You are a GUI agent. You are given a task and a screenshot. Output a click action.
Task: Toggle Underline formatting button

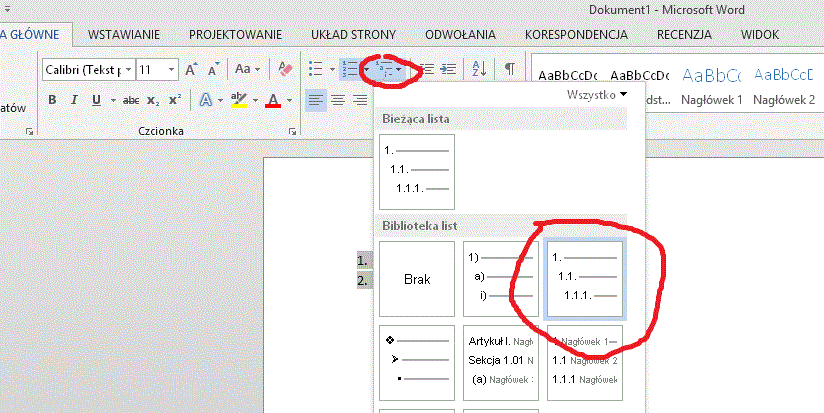[96, 100]
